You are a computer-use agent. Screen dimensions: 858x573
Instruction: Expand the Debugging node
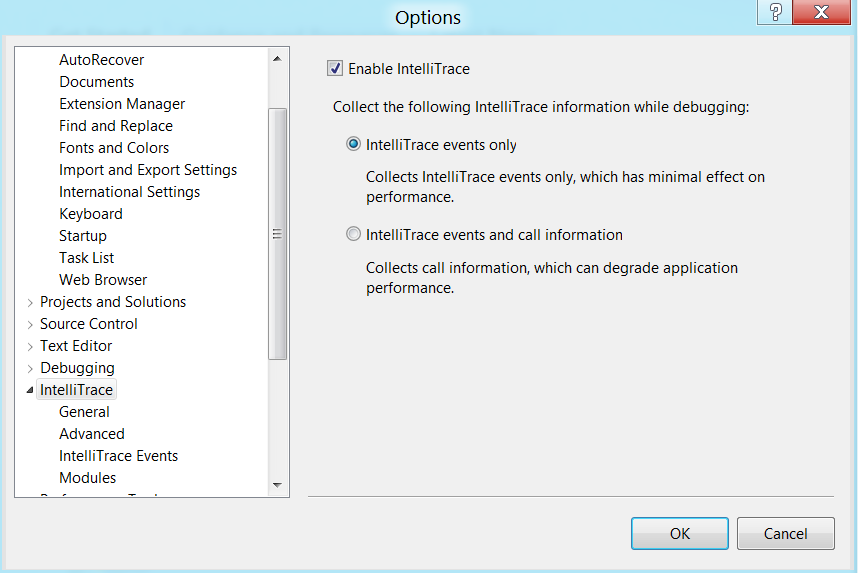(x=30, y=368)
